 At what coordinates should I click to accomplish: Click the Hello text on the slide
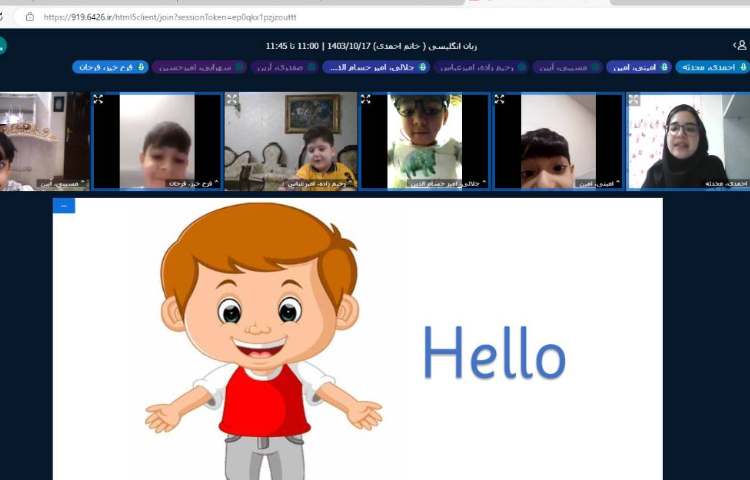pos(495,353)
